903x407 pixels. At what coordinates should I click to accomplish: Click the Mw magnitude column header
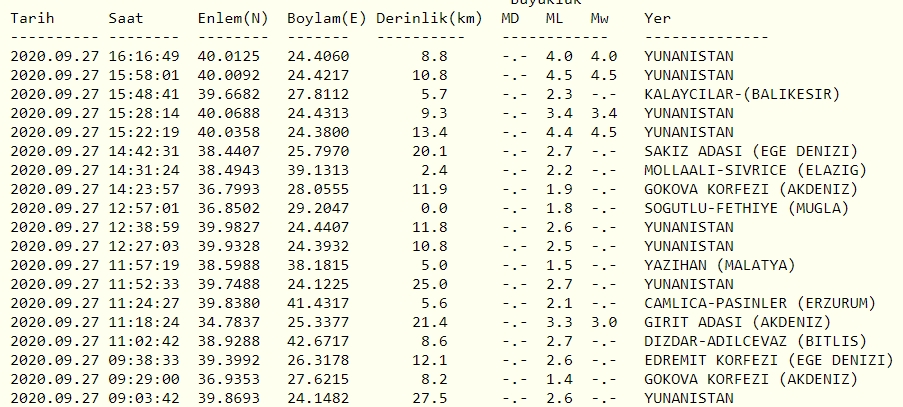(600, 19)
